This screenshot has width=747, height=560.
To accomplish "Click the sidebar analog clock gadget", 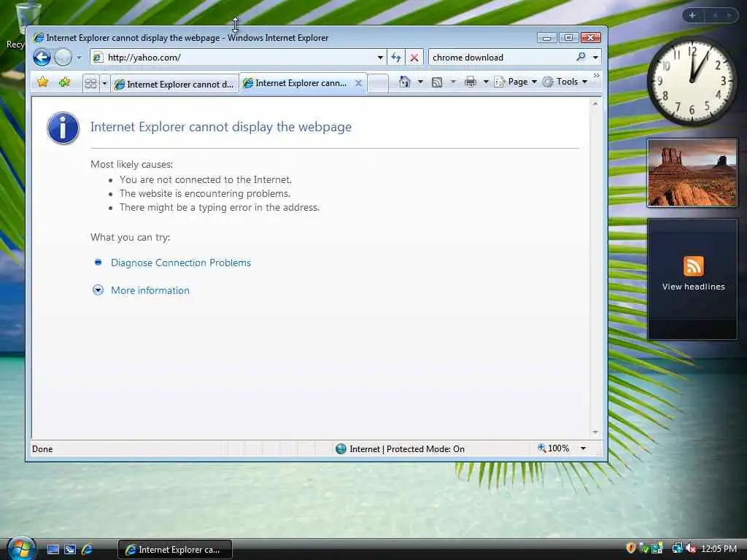I will click(x=692, y=81).
